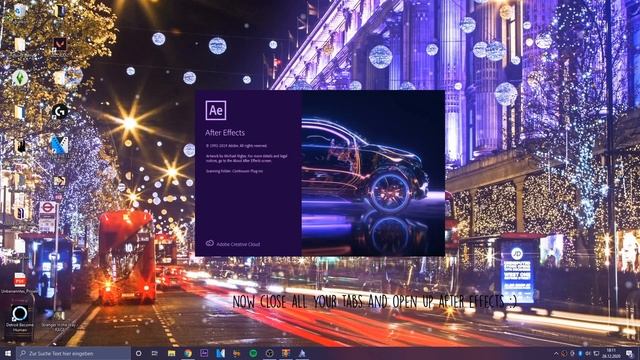Viewport: 640px width, 360px height.
Task: Open the notification center icon
Action: 630,353
